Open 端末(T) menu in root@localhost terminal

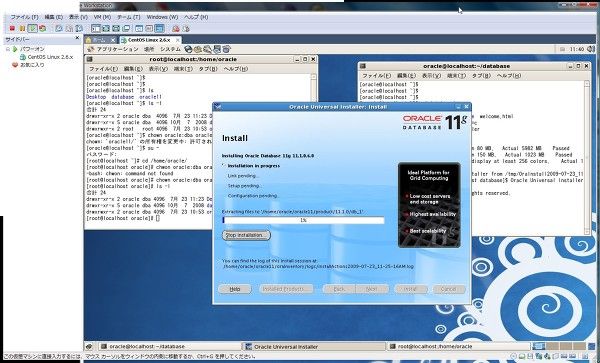click(x=183, y=69)
